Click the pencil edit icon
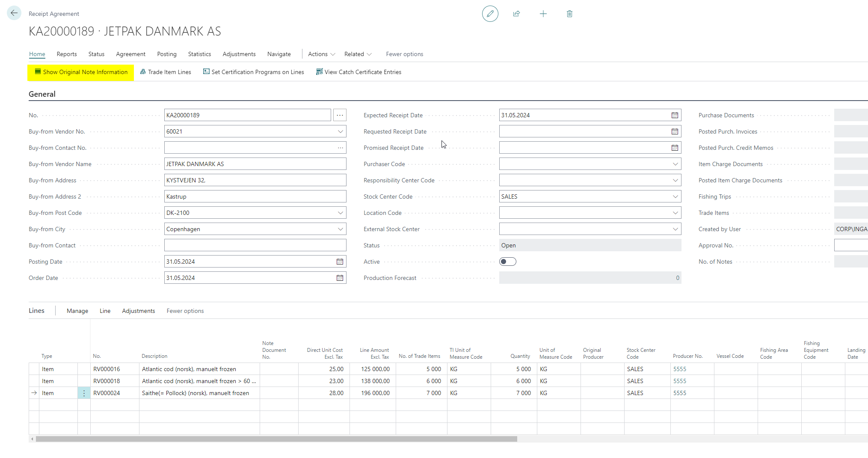Viewport: 868px width, 458px height. 490,14
